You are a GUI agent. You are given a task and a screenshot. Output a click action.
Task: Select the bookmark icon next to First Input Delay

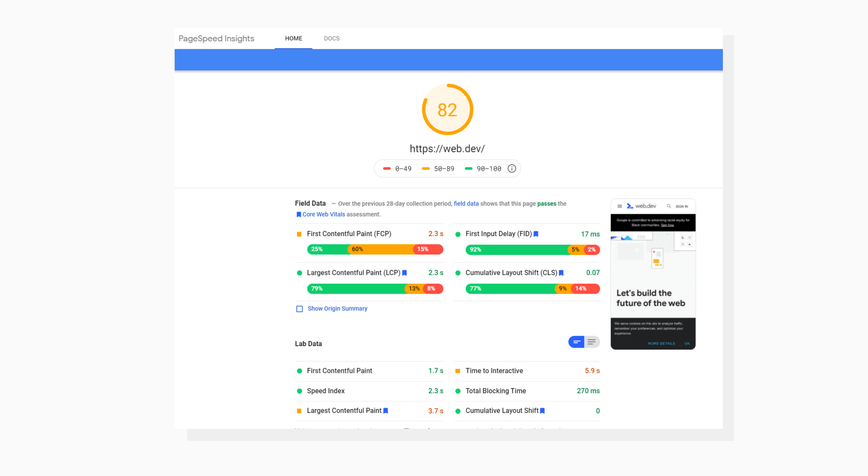pyautogui.click(x=536, y=234)
